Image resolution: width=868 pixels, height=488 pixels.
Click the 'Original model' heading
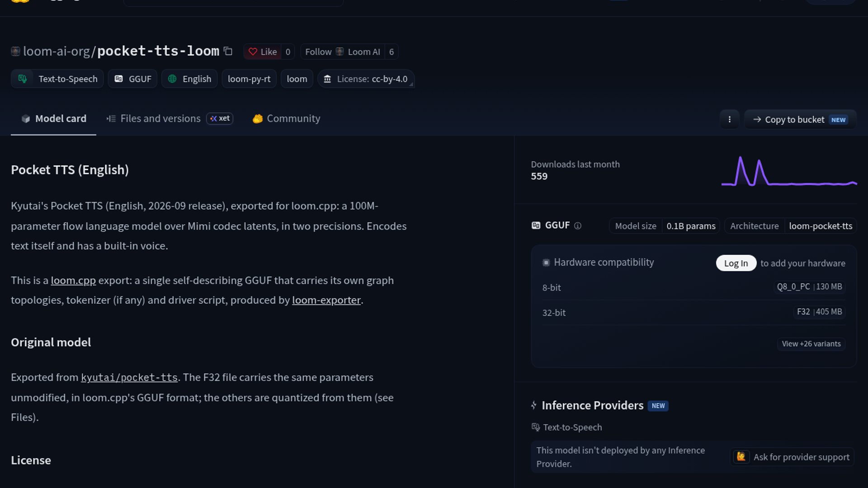[51, 342]
